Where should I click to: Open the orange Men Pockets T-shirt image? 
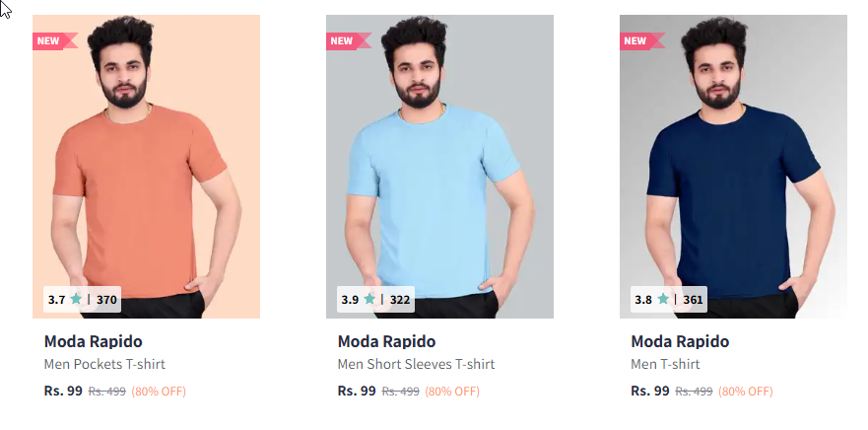pyautogui.click(x=146, y=167)
